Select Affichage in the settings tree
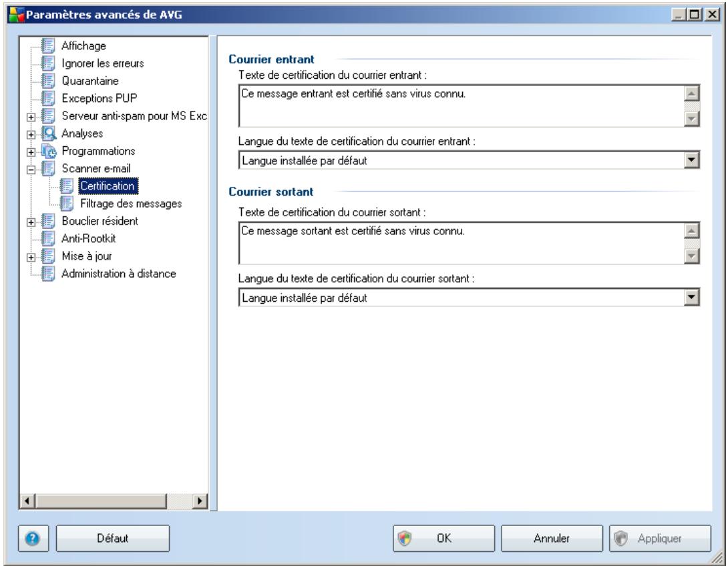 tap(83, 45)
